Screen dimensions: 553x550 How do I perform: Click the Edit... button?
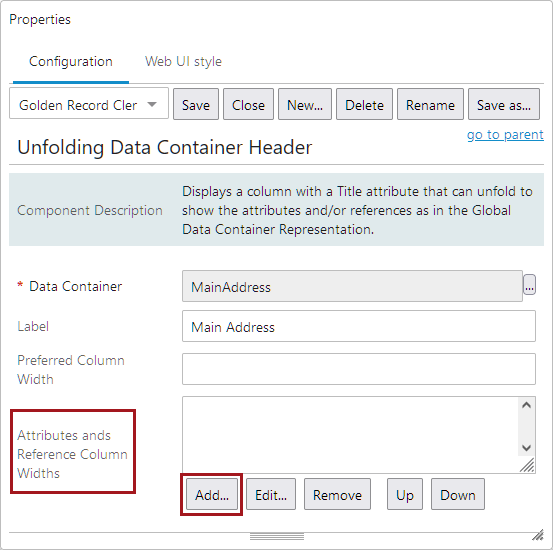(x=271, y=495)
